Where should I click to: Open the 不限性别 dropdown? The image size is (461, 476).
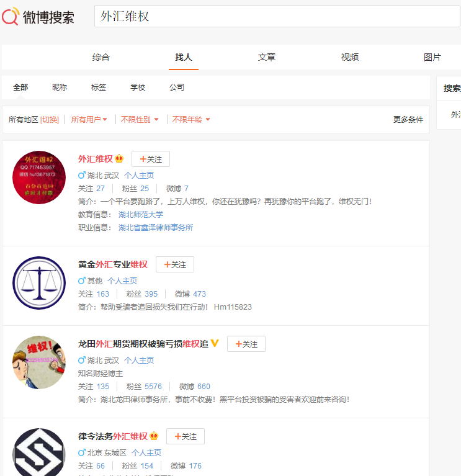coord(140,120)
